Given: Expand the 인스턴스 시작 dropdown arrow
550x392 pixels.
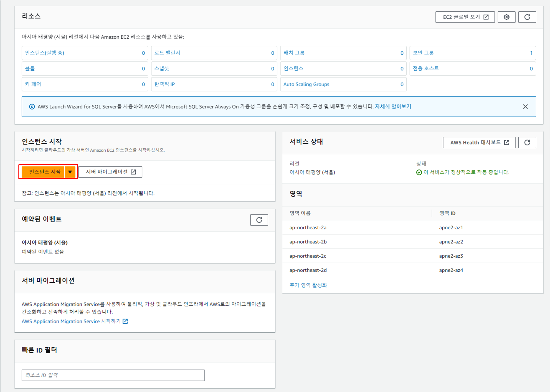Looking at the screenshot, I should point(70,172).
